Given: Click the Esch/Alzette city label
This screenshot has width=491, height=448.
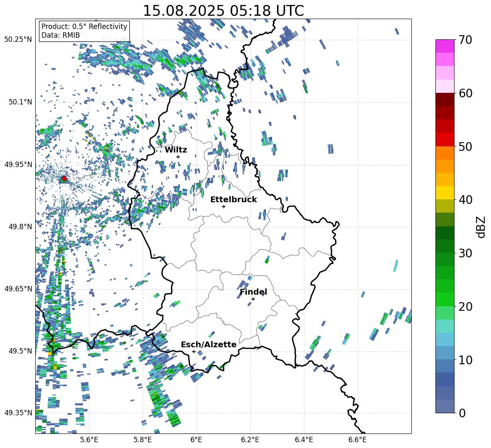Looking at the screenshot, I should pos(209,344).
